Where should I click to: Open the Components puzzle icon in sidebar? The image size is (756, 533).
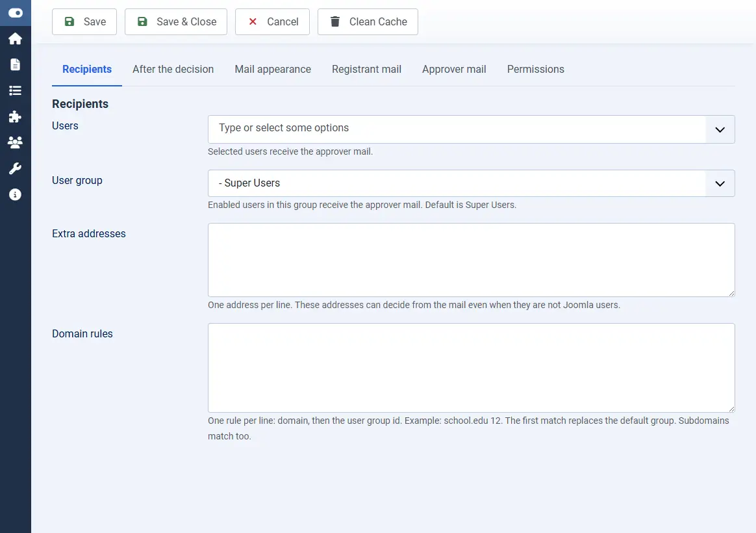[16, 117]
